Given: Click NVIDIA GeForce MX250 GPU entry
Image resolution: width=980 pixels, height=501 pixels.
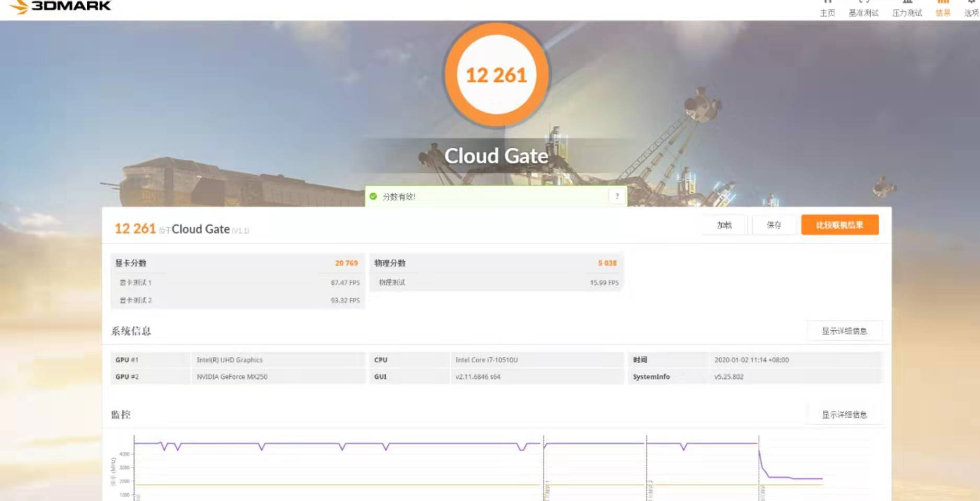Looking at the screenshot, I should [x=232, y=377].
